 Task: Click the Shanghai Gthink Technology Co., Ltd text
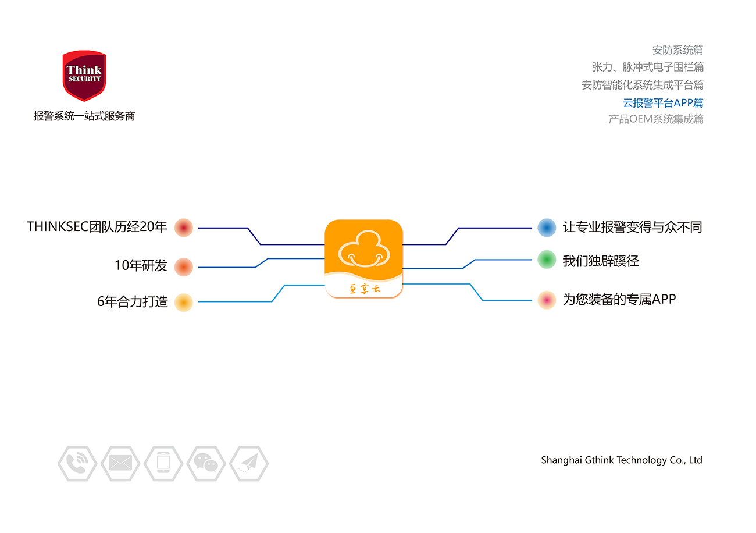click(621, 460)
